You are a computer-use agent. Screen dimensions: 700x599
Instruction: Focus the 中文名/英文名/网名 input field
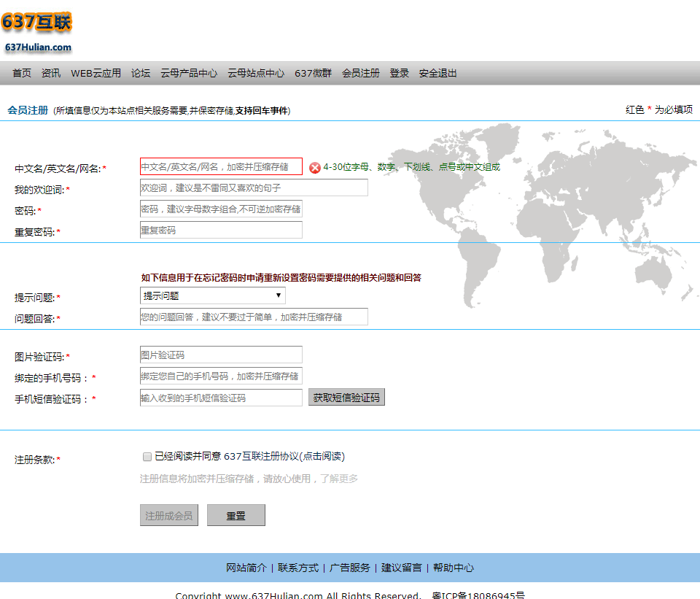coord(221,166)
